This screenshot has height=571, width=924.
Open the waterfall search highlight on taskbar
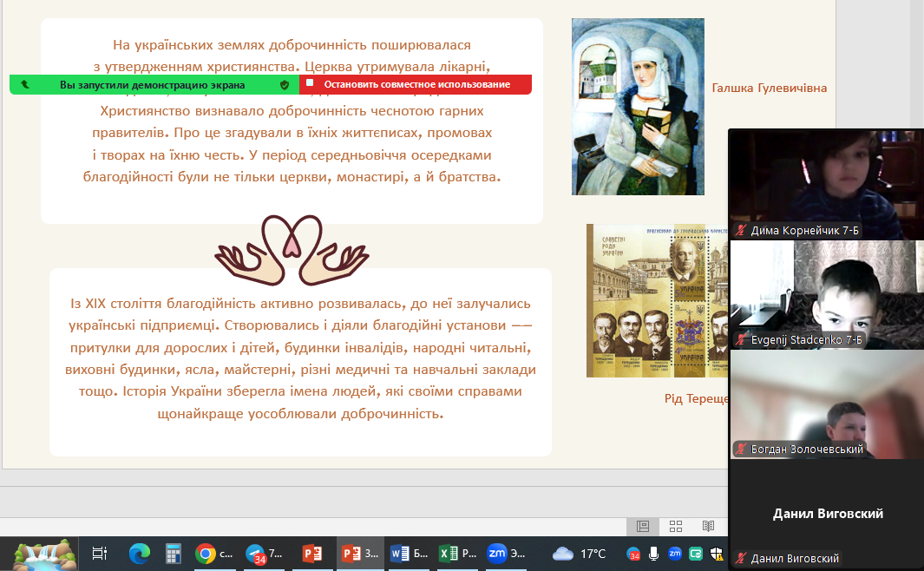(x=44, y=554)
